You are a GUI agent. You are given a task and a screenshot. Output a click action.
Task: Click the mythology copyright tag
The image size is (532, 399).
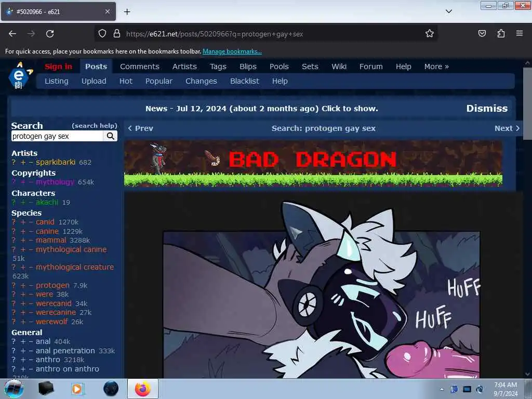[x=55, y=182]
